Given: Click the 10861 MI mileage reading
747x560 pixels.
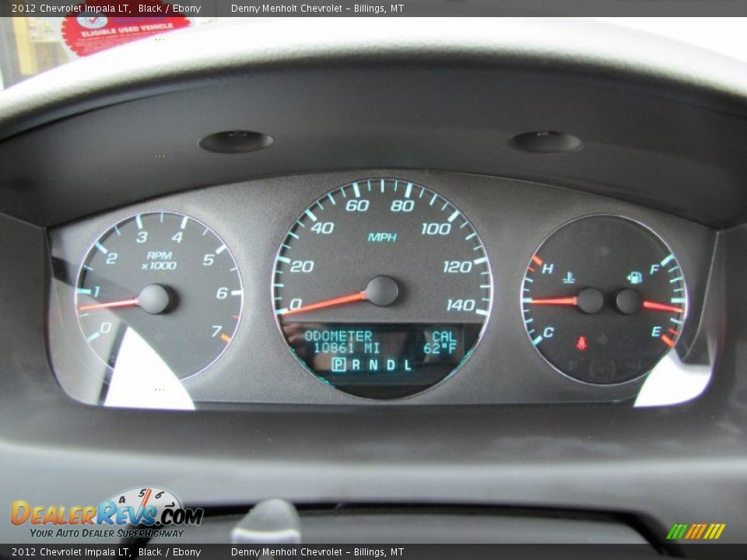Looking at the screenshot, I should coord(346,348).
